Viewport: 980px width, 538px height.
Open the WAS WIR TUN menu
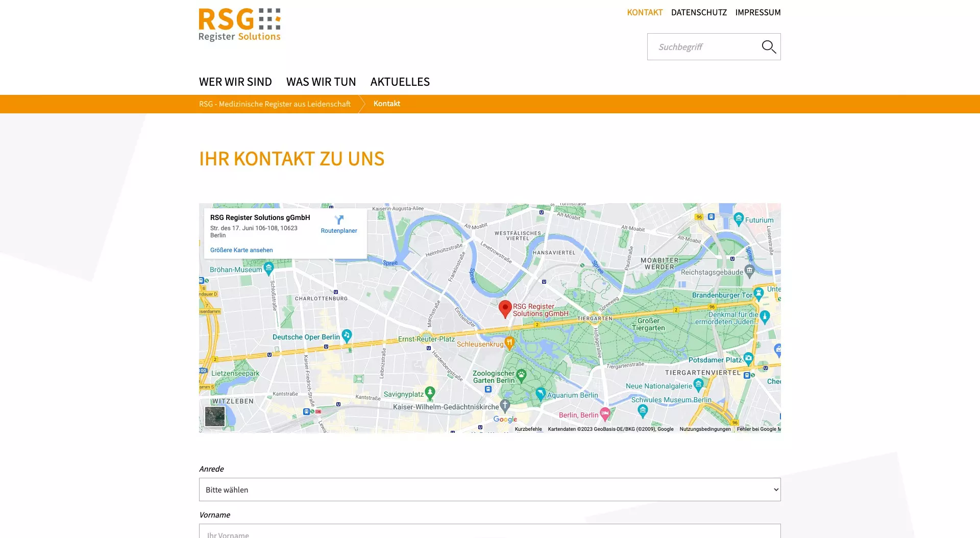pos(321,82)
